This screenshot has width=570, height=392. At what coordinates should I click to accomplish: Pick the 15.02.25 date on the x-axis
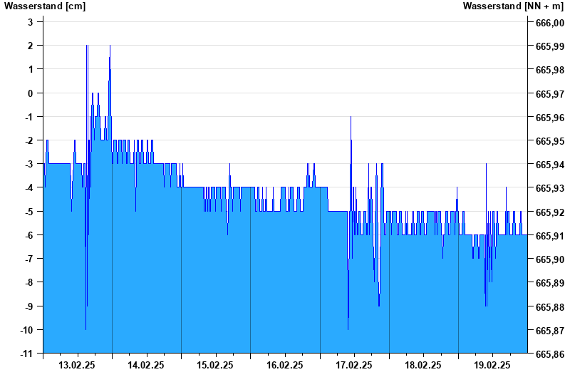(215, 365)
